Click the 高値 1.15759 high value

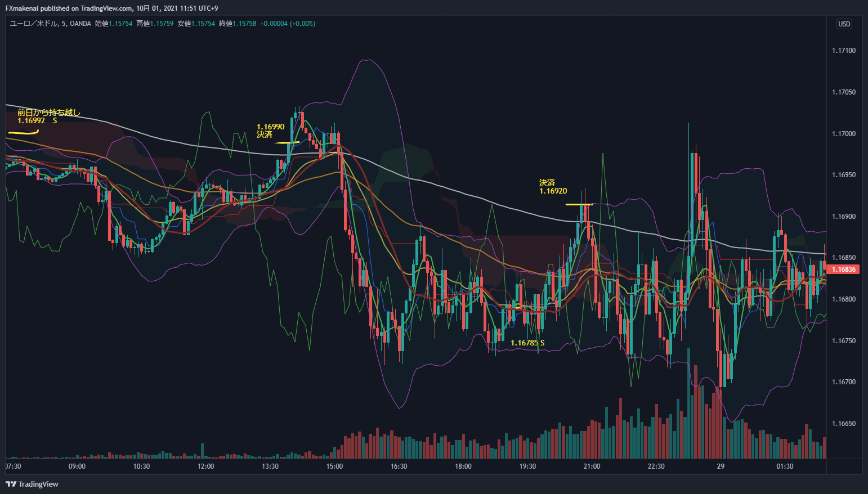point(155,24)
